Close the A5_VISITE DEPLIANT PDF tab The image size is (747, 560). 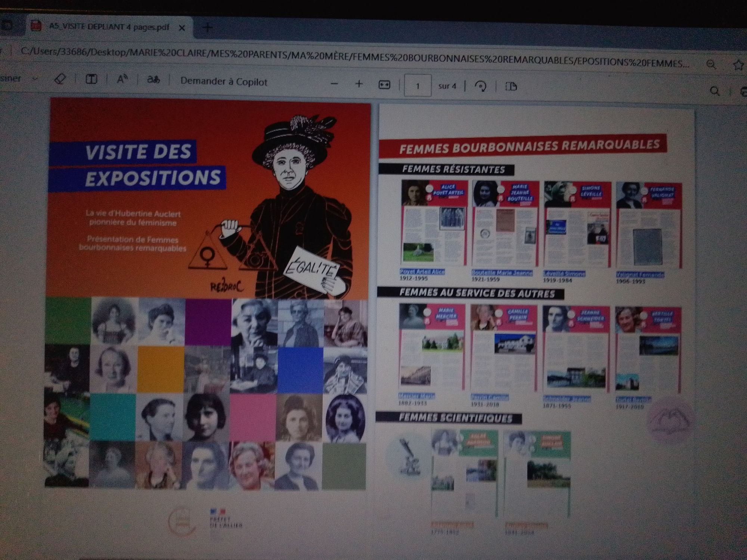click(x=182, y=28)
